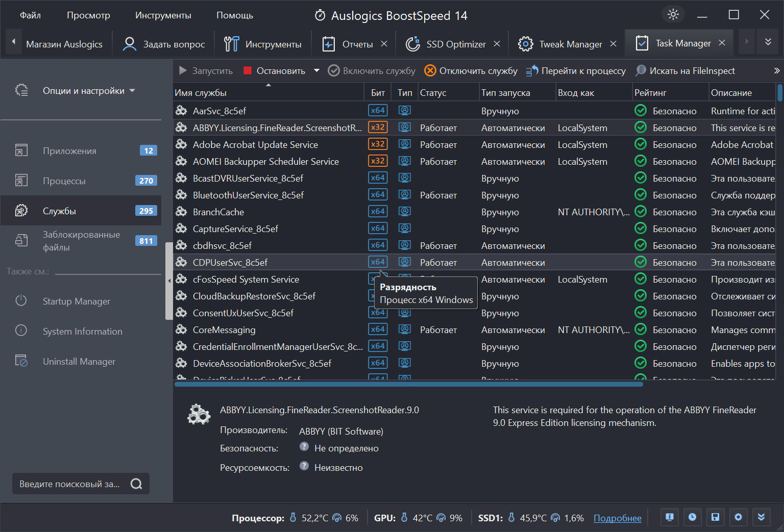Click the search input field
784x532 pixels.
[x=70, y=484]
